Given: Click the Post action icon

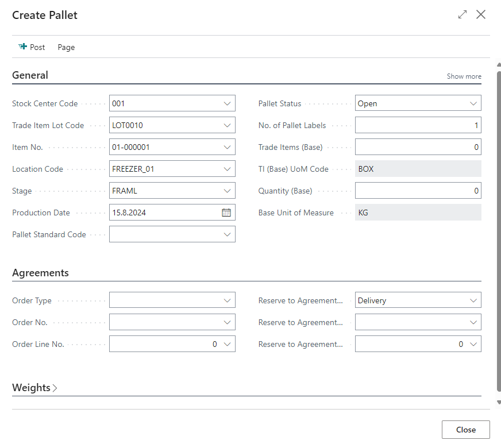Looking at the screenshot, I should click(x=23, y=47).
